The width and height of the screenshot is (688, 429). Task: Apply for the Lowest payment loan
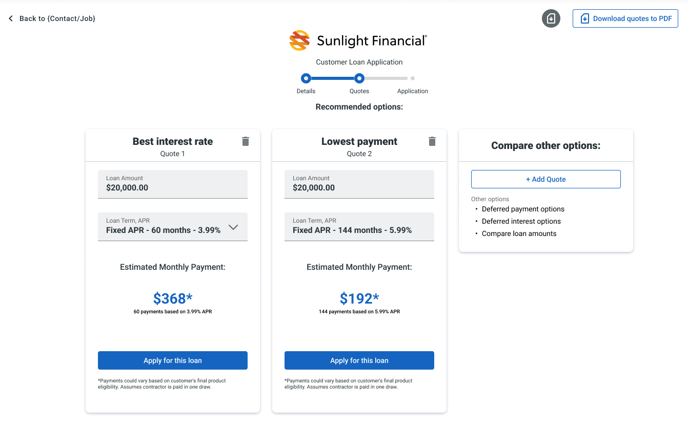359,360
